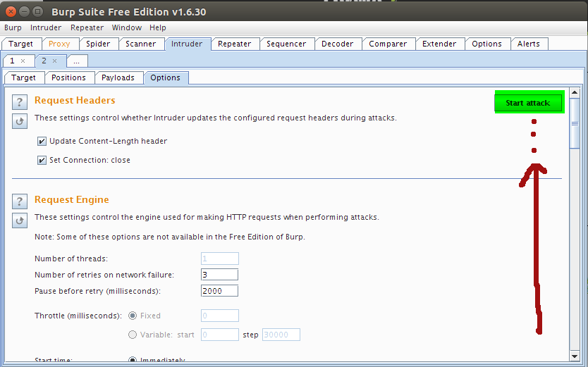Open Intruder Options sub-tab
588x367 pixels.
tap(166, 77)
